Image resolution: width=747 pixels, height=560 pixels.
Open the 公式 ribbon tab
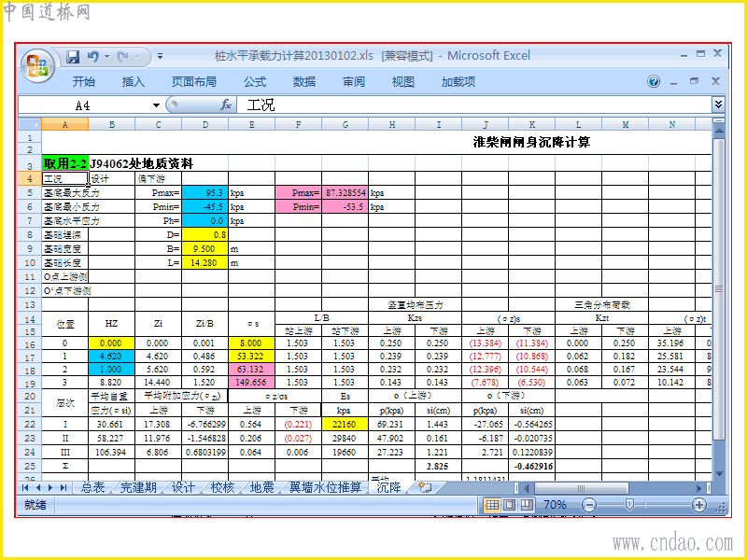(254, 82)
